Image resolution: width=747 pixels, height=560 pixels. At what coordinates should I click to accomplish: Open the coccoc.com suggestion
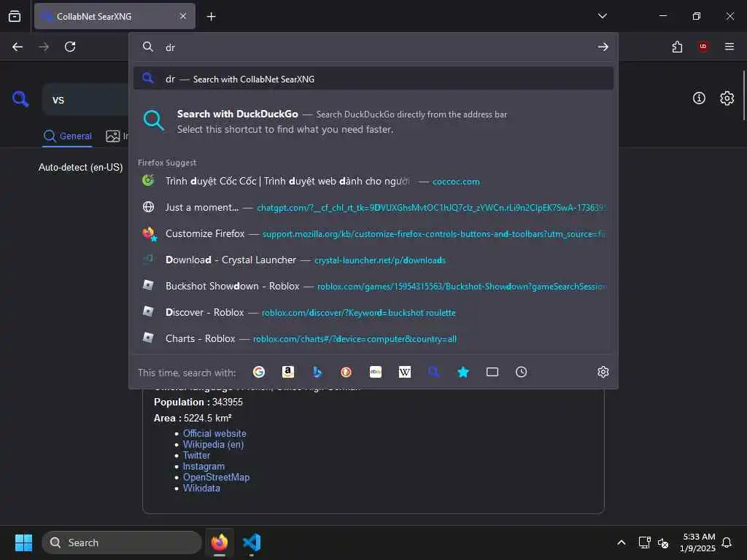pyautogui.click(x=373, y=181)
